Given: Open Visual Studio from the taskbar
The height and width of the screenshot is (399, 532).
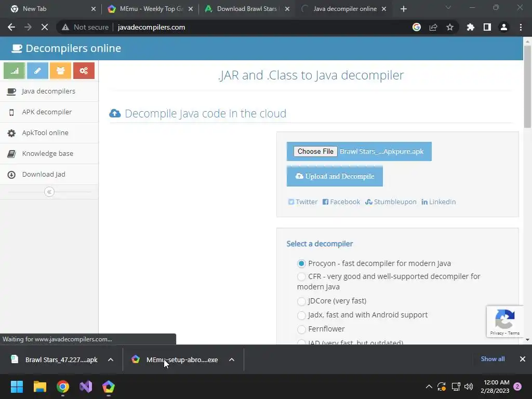Looking at the screenshot, I should pyautogui.click(x=86, y=387).
